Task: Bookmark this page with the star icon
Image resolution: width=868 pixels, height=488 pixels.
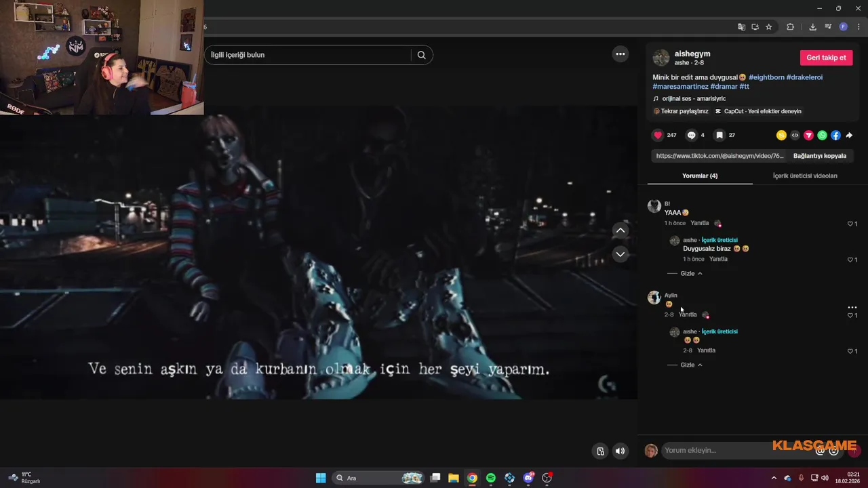Action: pos(768,27)
